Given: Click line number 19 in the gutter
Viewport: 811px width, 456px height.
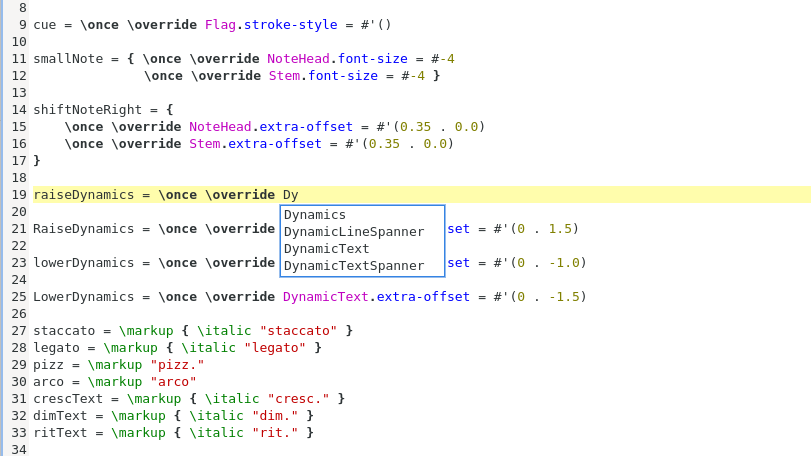Looking at the screenshot, I should click(19, 195).
